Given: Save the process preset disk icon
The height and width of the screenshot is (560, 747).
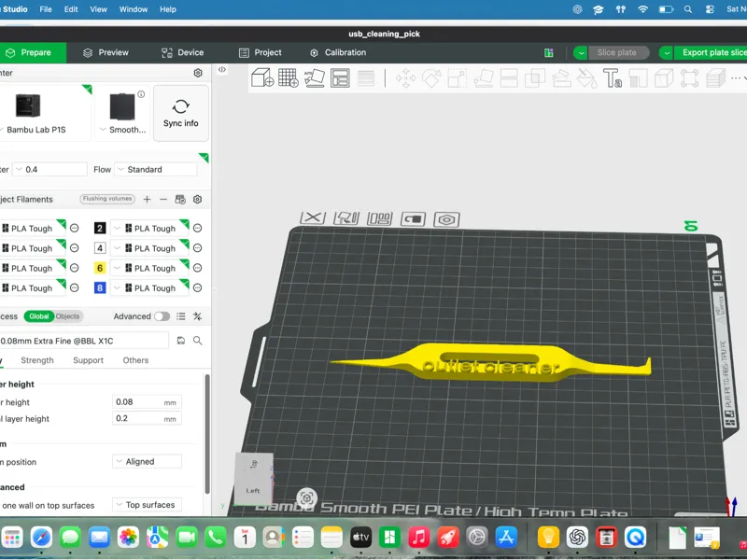Looking at the screenshot, I should click(x=181, y=341).
